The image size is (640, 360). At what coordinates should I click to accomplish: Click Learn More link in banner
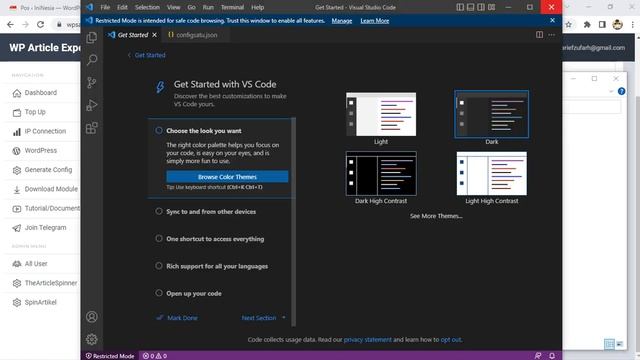[x=375, y=21]
